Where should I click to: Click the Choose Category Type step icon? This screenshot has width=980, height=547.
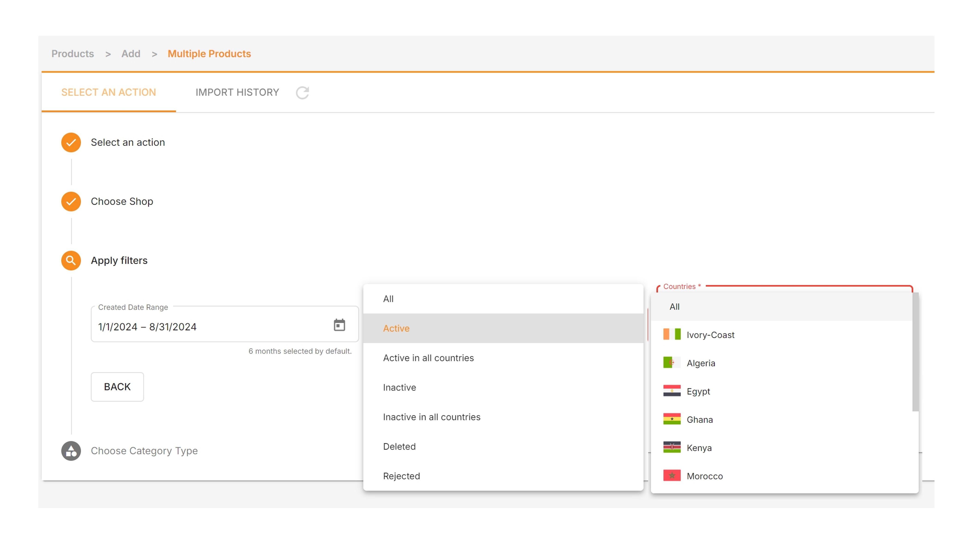[x=71, y=451]
